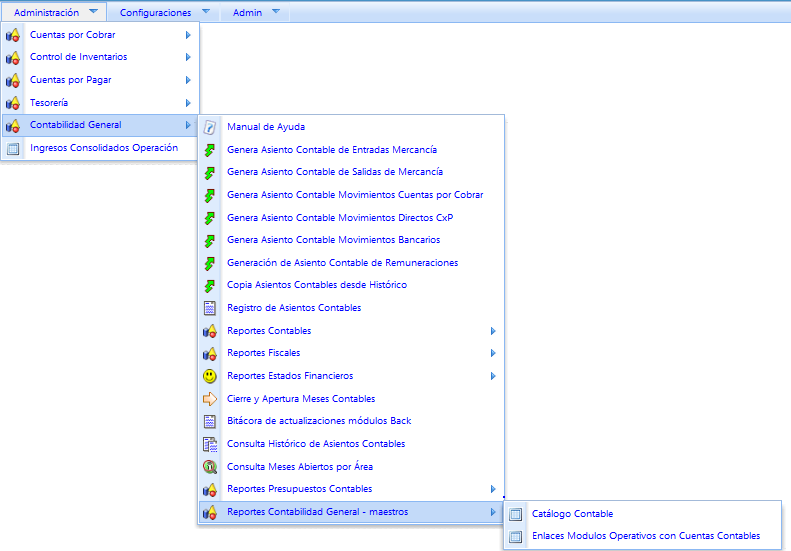Click the grid icon beside Catálogo Contable
791x551 pixels.
515,514
